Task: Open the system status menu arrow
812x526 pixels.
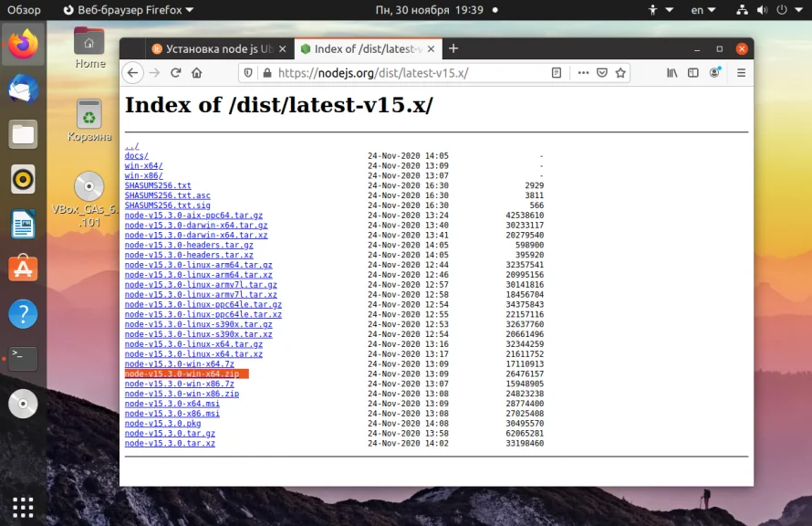Action: pos(798,10)
